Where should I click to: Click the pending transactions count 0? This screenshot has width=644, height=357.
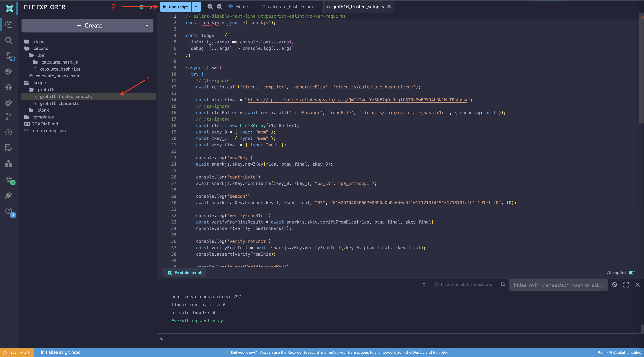pos(424,285)
